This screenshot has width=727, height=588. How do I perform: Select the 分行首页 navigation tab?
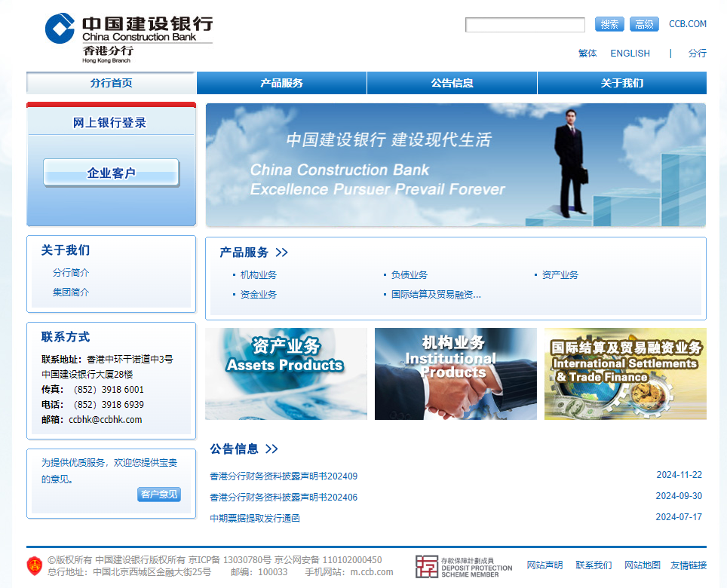point(112,83)
